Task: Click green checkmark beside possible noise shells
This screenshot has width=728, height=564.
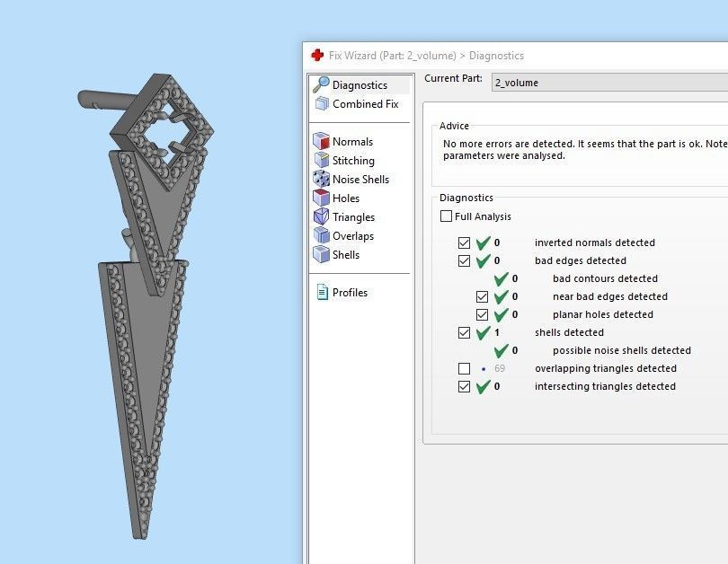Action: click(x=502, y=350)
